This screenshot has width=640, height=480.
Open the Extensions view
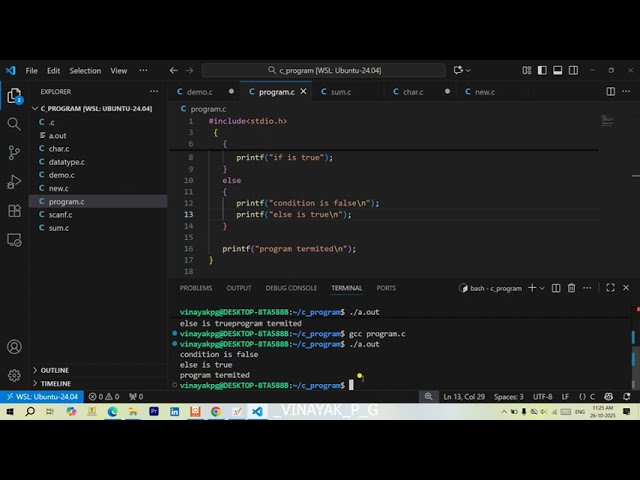coord(14,211)
